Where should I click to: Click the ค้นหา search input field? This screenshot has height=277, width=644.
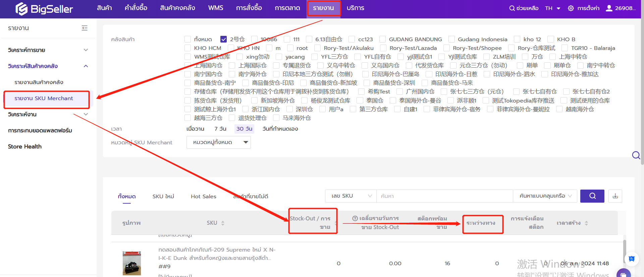[x=444, y=196]
